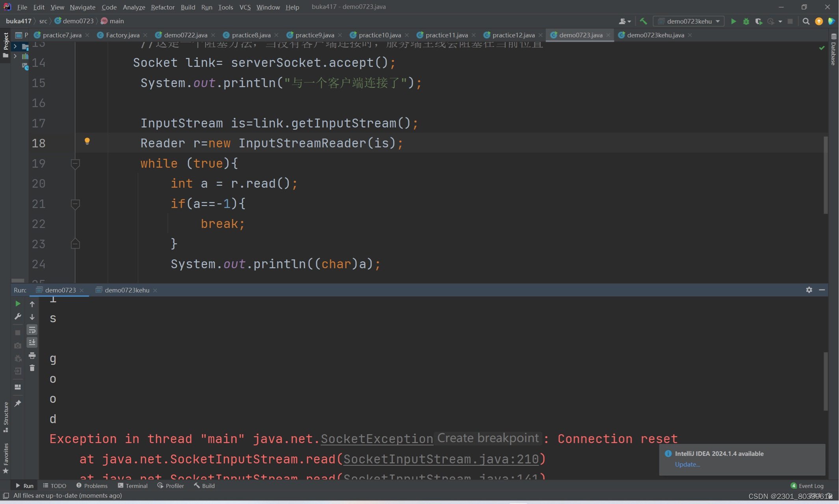This screenshot has height=504, width=839.
Task: Open run configuration wrench in Run panel
Action: pos(18,317)
